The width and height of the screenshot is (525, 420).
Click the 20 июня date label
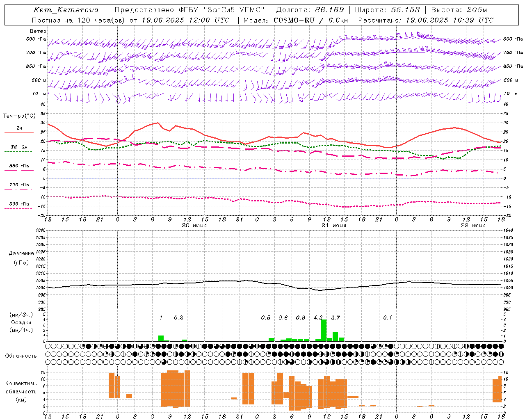[194, 226]
